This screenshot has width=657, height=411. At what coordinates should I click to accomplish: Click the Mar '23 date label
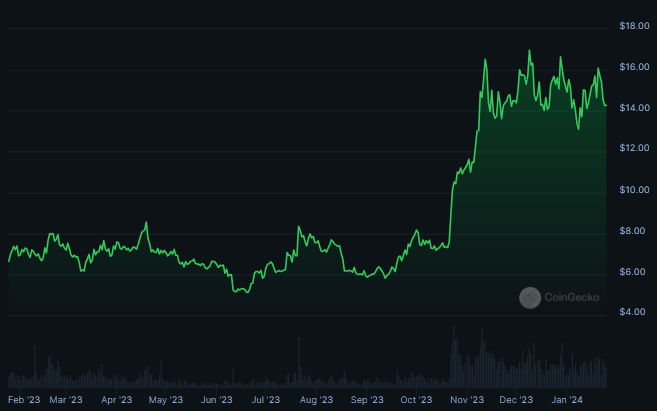(66, 400)
